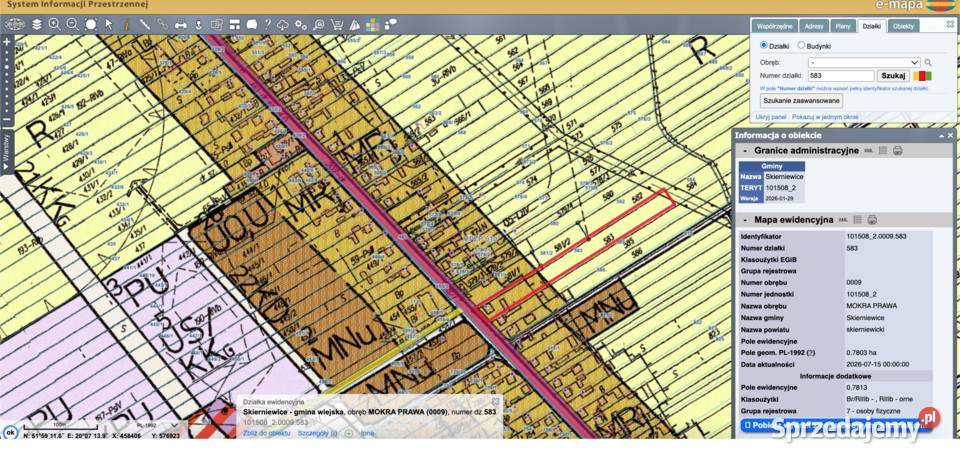The image size is (960, 462).
Task: Click the yellow-red-green color swatch
Action: pyautogui.click(x=923, y=76)
